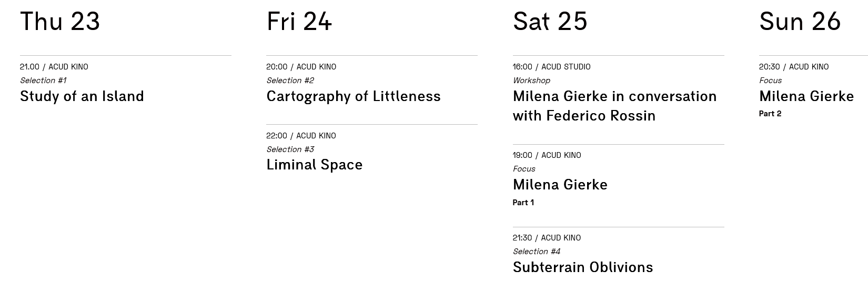Screen dimensions: 868x291
Task: Open Milena Gierke conversation with Federico Rossin
Action: 614,106
